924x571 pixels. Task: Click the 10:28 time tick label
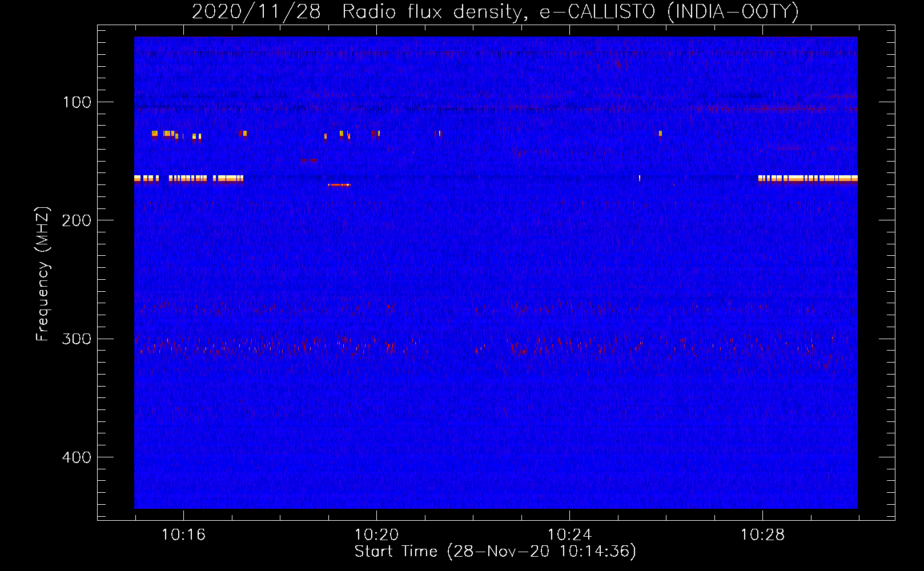[762, 535]
